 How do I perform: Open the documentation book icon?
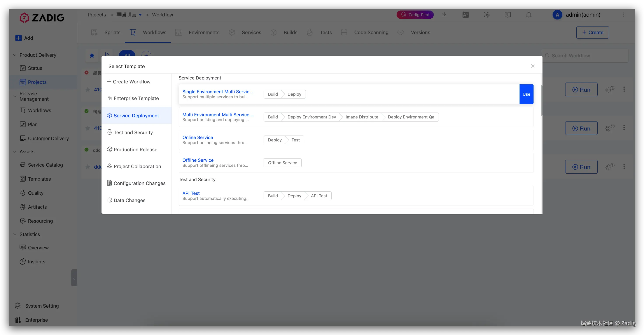[507, 15]
